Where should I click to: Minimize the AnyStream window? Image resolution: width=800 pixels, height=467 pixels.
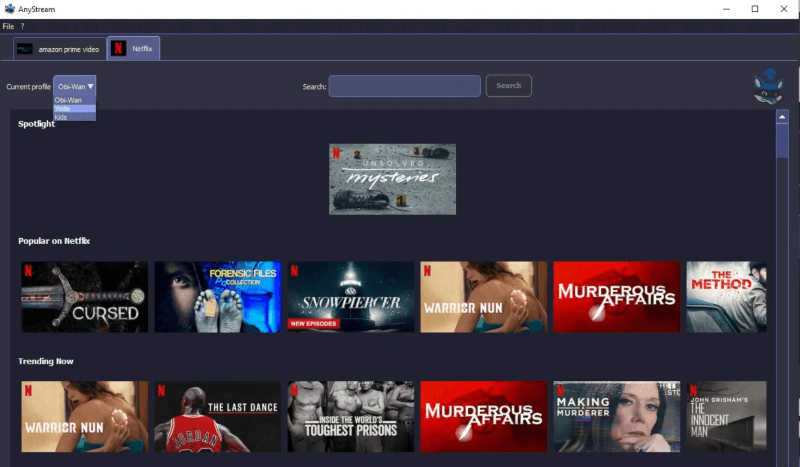tap(726, 9)
